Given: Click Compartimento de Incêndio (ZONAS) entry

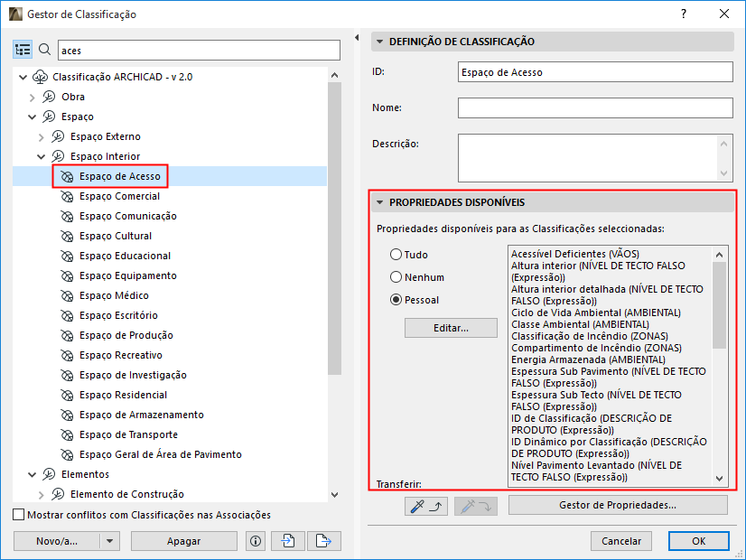Looking at the screenshot, I should click(596, 348).
